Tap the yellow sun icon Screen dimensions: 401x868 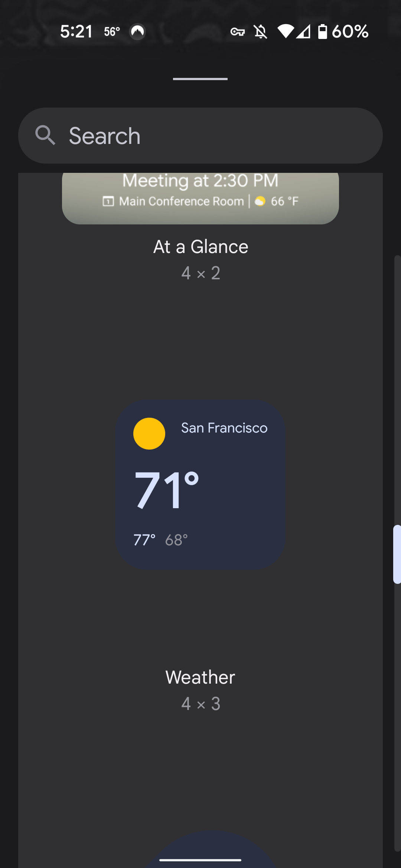coord(149,434)
